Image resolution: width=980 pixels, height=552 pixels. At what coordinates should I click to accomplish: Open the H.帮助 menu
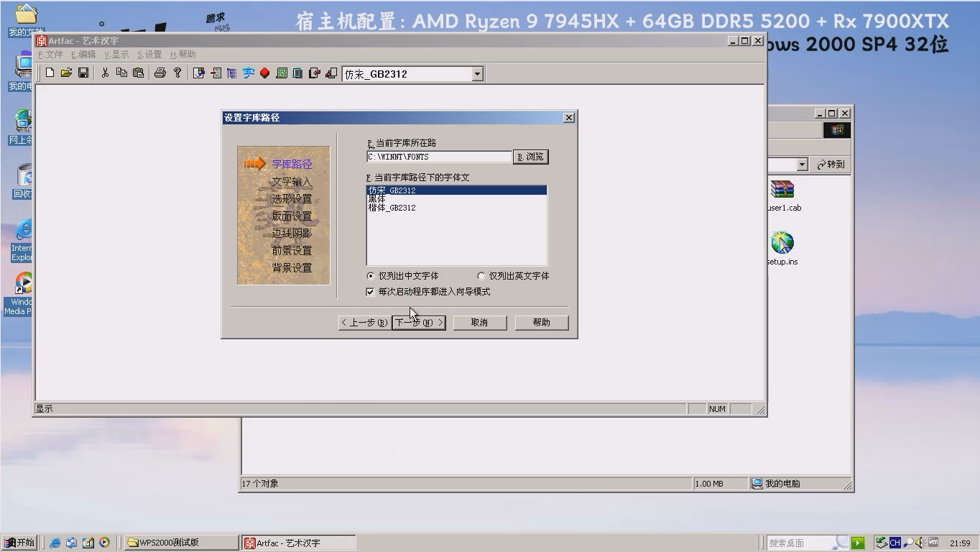click(183, 55)
